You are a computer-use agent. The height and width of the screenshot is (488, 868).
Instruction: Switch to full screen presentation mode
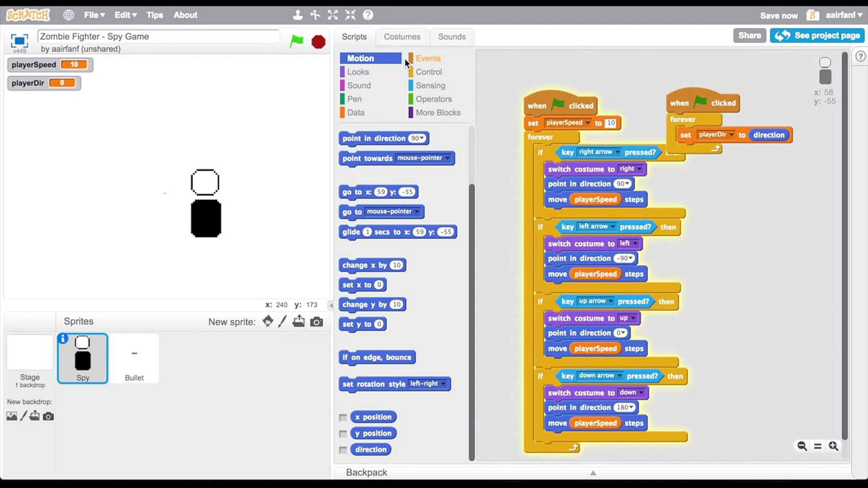(x=19, y=41)
